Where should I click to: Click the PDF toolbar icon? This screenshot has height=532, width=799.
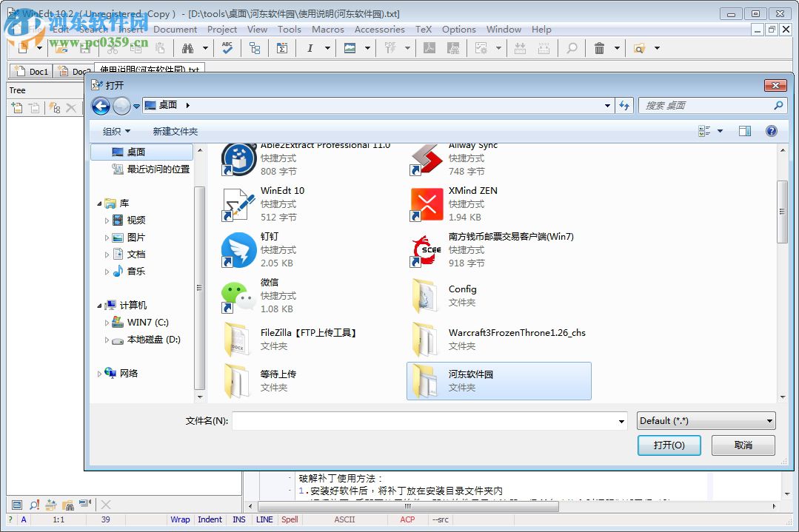(x=391, y=48)
